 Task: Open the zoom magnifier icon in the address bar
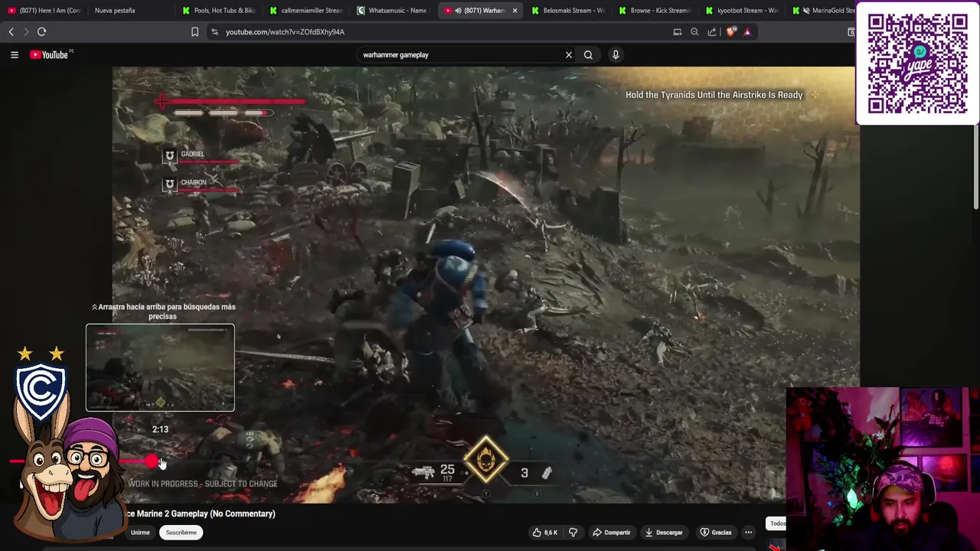click(x=694, y=32)
